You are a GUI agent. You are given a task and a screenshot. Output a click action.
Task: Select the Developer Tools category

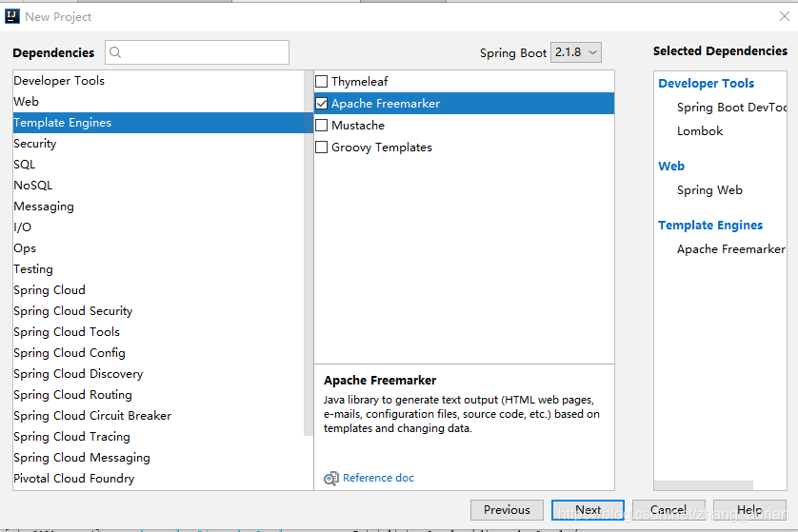pyautogui.click(x=59, y=81)
